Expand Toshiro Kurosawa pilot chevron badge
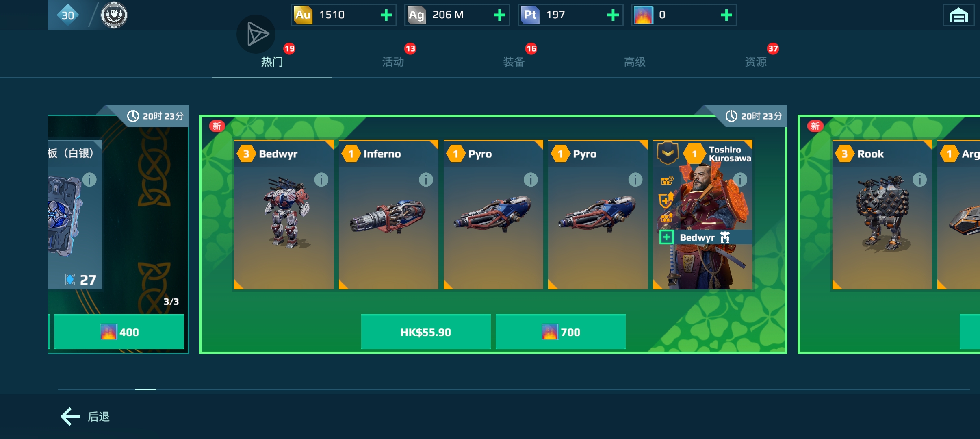 [x=668, y=153]
